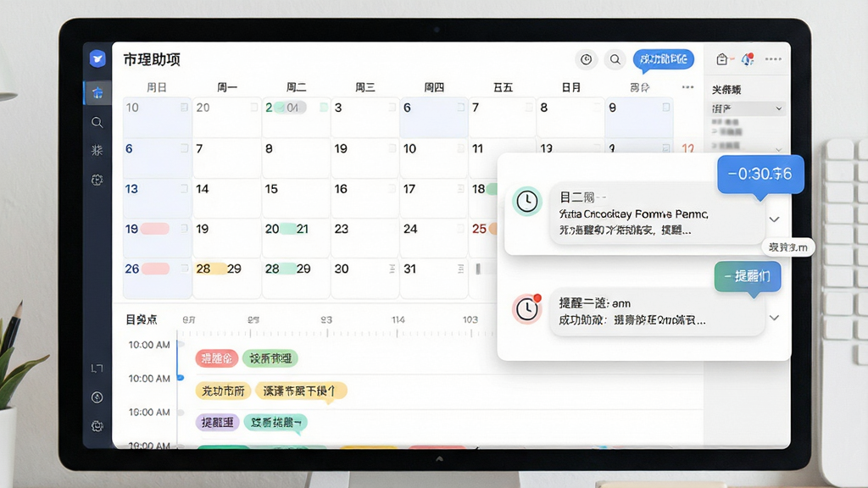868x488 pixels.
Task: Select the 日月 weekday column header
Action: coord(571,87)
